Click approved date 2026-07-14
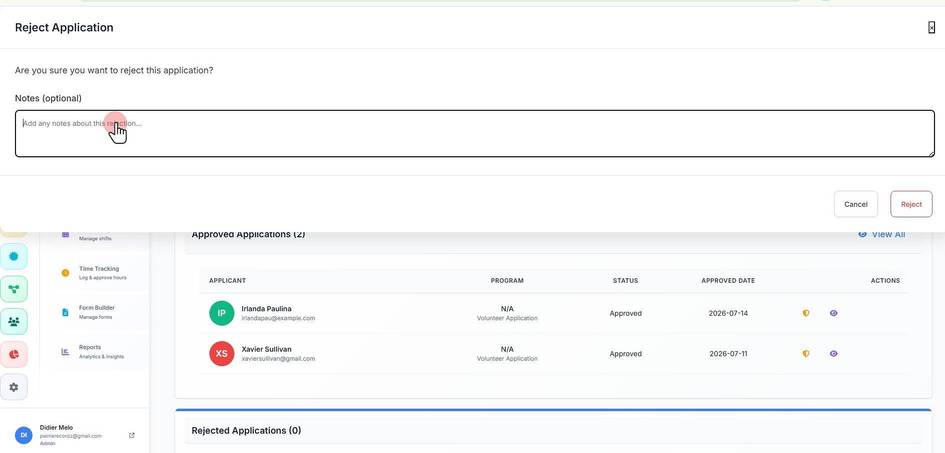The height and width of the screenshot is (453, 945). (728, 313)
